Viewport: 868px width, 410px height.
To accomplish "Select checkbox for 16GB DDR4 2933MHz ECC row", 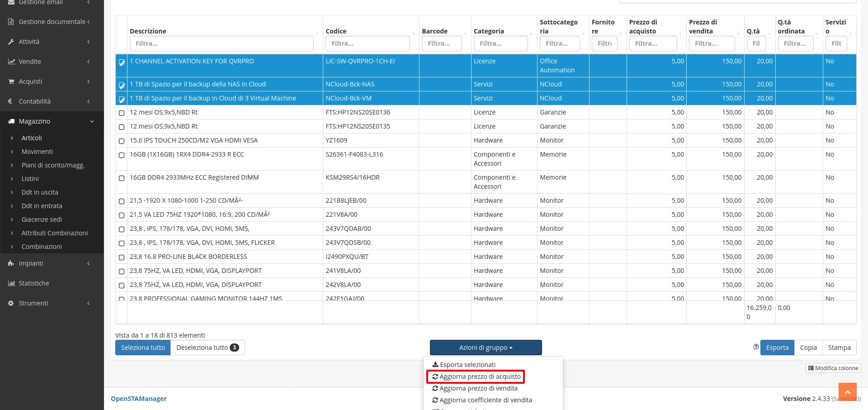I will pyautogui.click(x=122, y=178).
